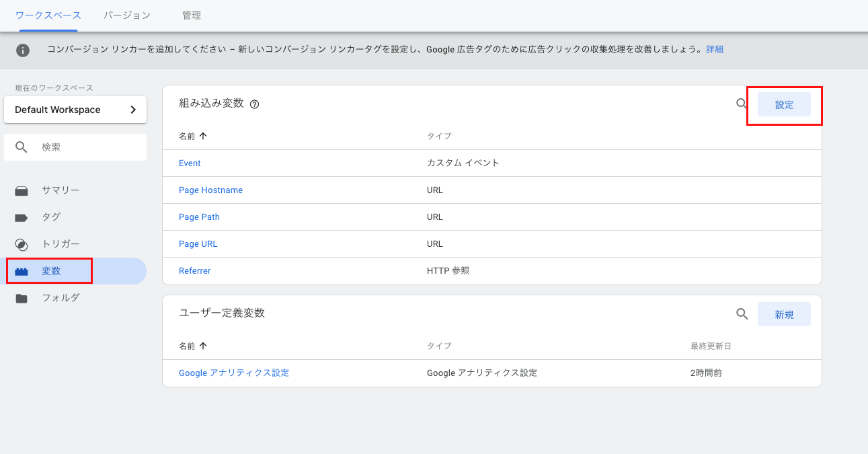Click the Summary briefcase icon in sidebar

22,190
